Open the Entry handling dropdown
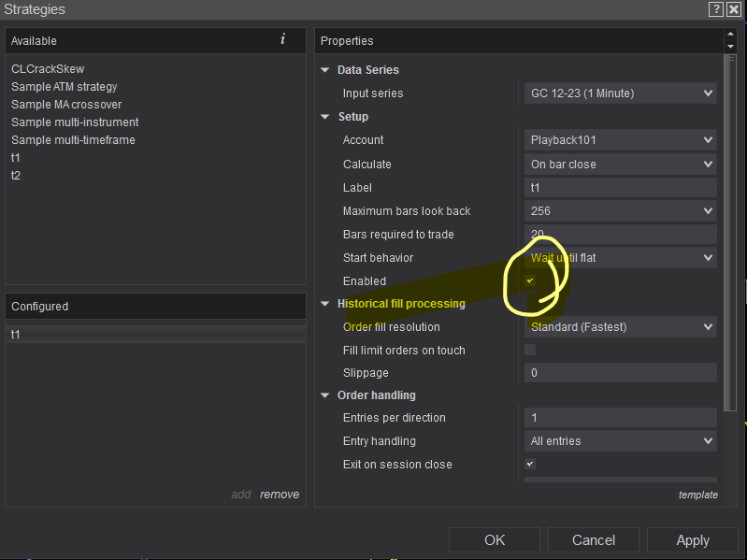747x560 pixels. click(x=620, y=441)
